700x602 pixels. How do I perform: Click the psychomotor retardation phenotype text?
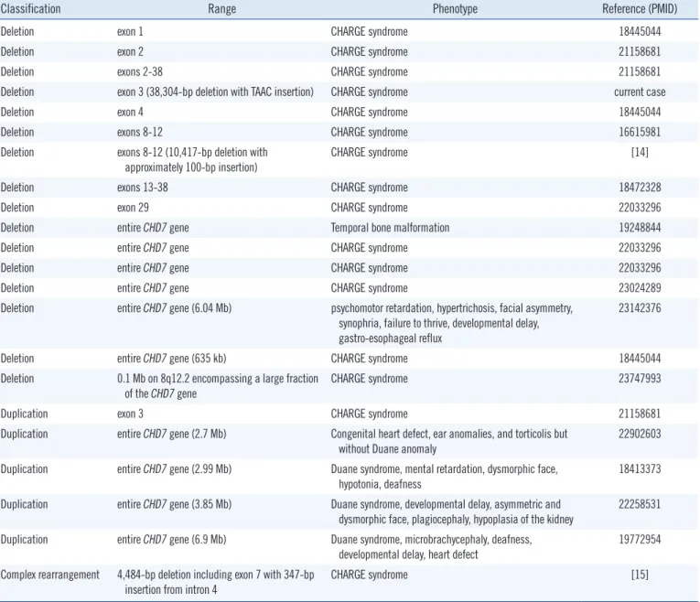tap(451, 323)
